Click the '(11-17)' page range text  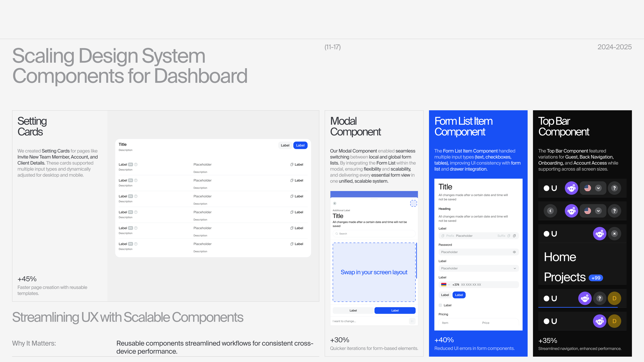tap(332, 47)
